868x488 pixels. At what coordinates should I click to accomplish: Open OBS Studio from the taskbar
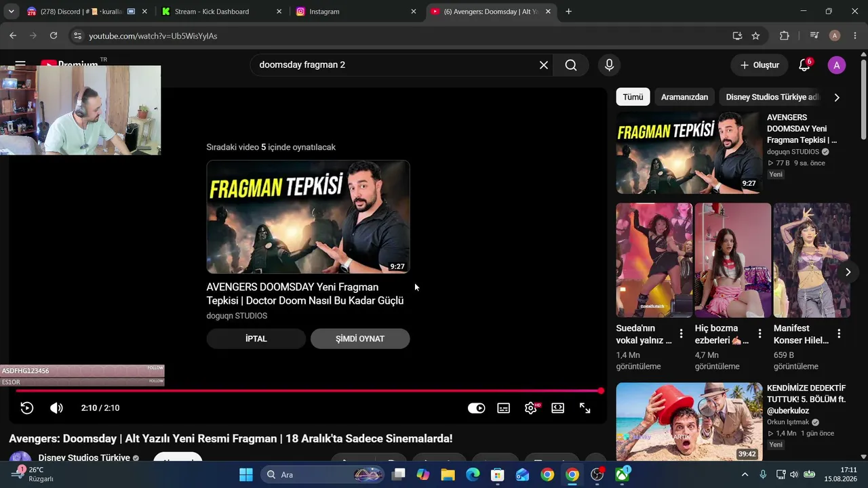click(597, 474)
